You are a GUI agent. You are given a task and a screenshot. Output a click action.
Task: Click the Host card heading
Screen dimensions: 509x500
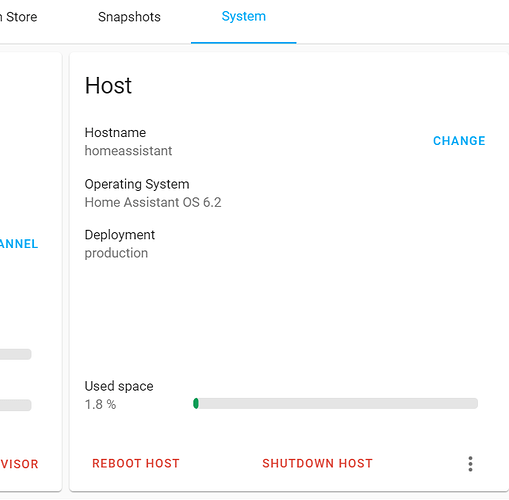[108, 86]
